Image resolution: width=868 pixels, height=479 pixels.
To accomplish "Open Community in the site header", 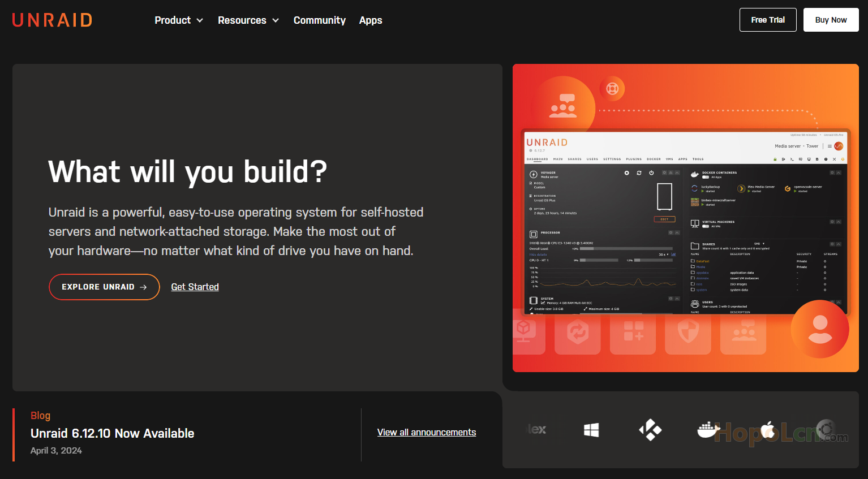I will (x=320, y=20).
